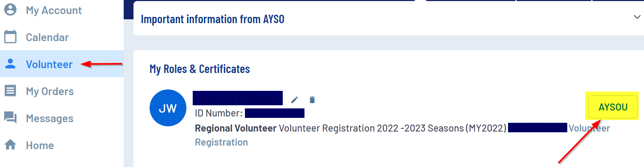Go to Calendar menu label
Viewport: 644px width, 167px height.
point(47,37)
